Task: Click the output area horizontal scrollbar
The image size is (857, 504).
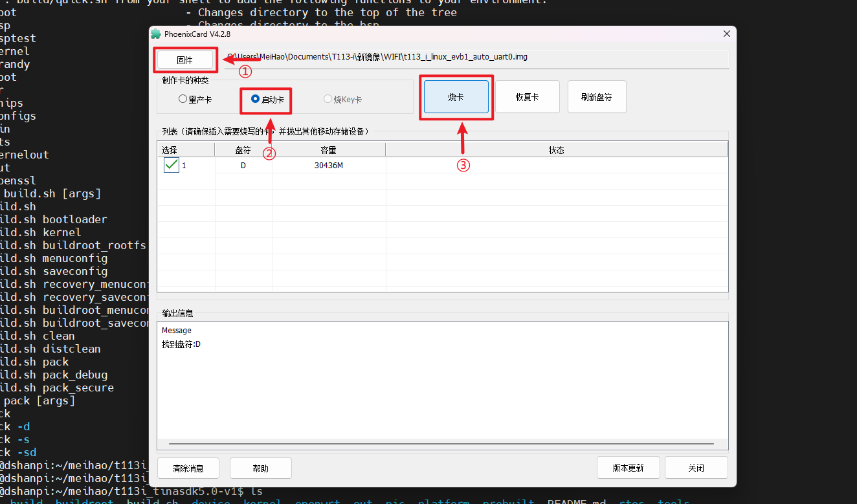Action: tap(441, 444)
